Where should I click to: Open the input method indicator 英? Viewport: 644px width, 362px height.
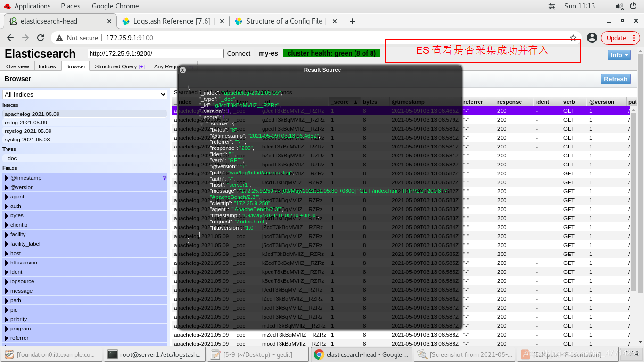[552, 6]
